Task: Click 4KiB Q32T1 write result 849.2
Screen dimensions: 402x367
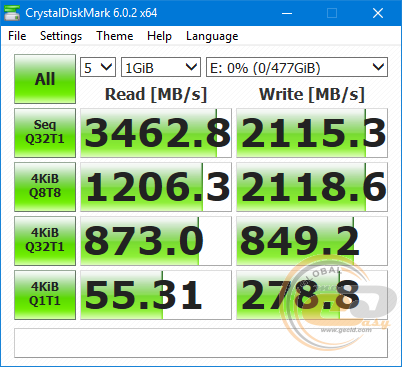Action: click(x=312, y=241)
